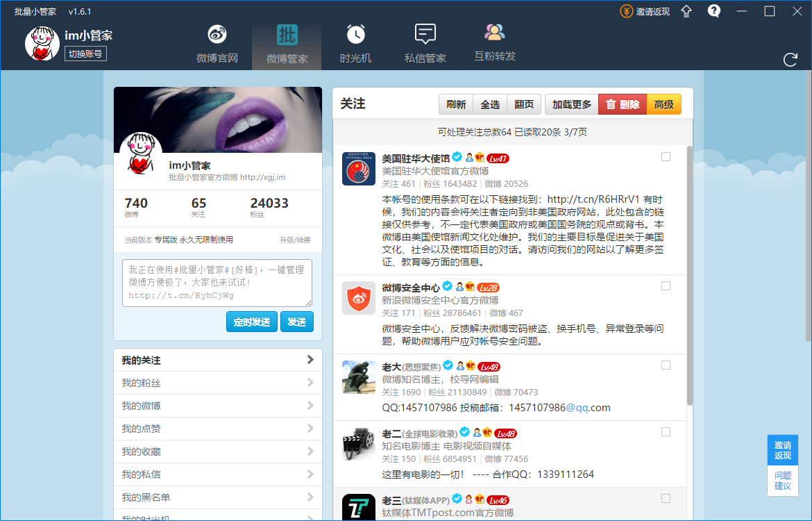Click the im小管家 avatar in header
The image size is (812, 521).
tap(42, 44)
